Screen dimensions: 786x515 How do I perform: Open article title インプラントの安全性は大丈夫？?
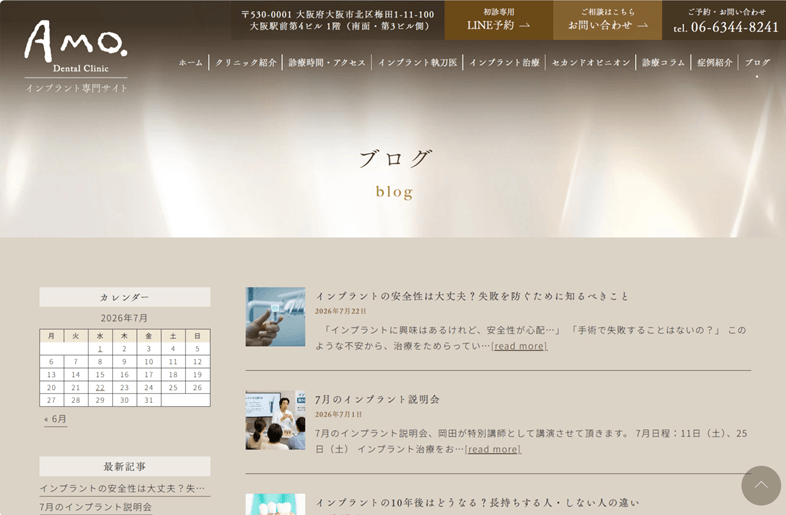(x=472, y=296)
